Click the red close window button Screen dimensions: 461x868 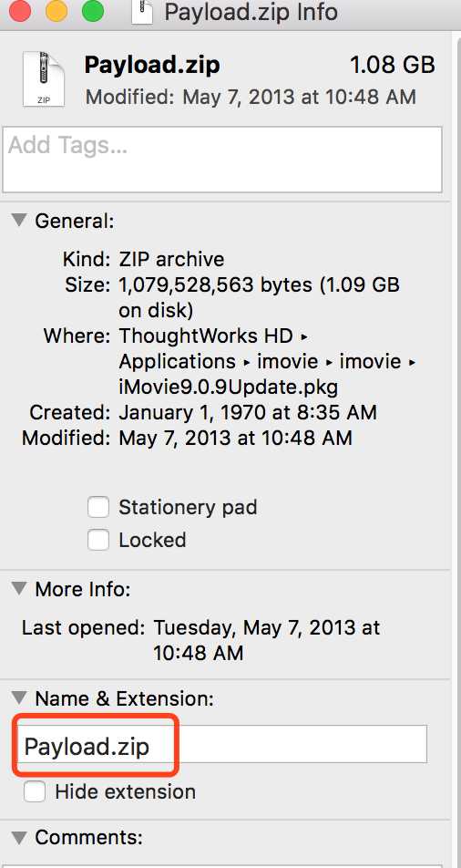21,10
